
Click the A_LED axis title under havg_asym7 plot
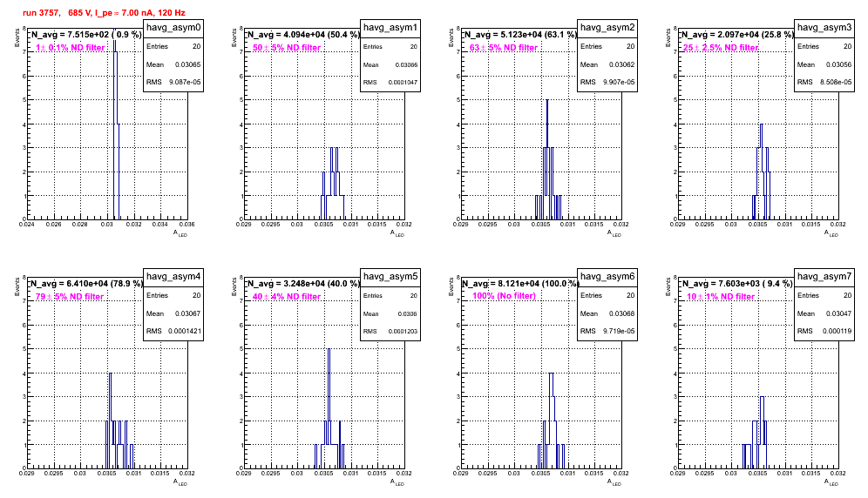pos(831,482)
